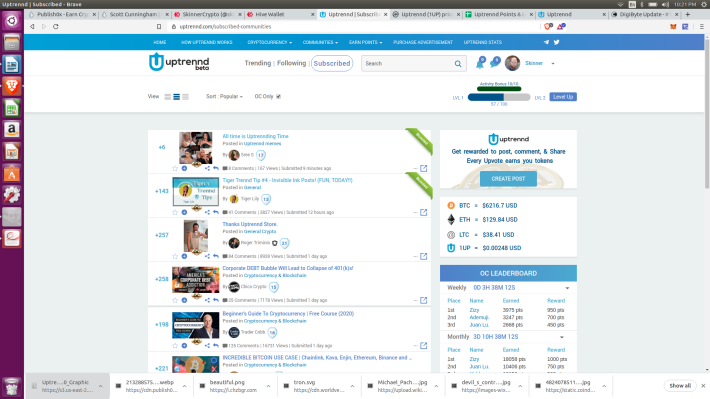Reload the page with the refresh icon
710x399 pixels.
pyautogui.click(x=56, y=27)
